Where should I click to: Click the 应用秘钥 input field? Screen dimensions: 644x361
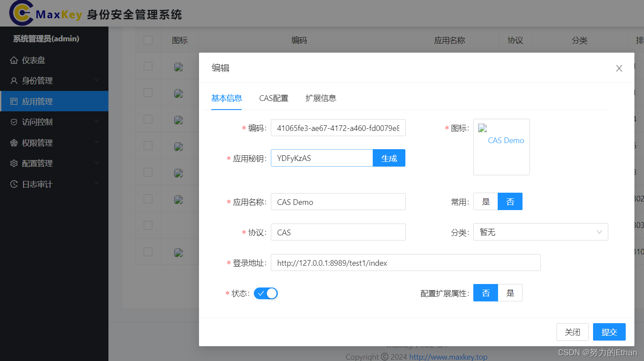click(322, 158)
